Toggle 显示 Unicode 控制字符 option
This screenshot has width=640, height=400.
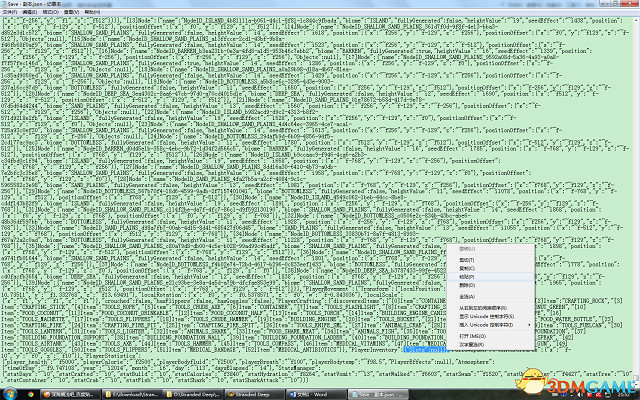[x=484, y=316]
